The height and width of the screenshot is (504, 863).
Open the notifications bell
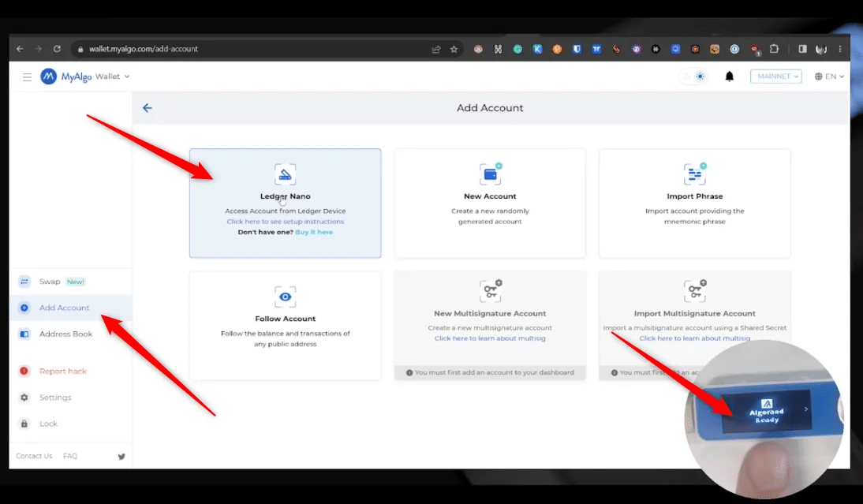click(729, 76)
